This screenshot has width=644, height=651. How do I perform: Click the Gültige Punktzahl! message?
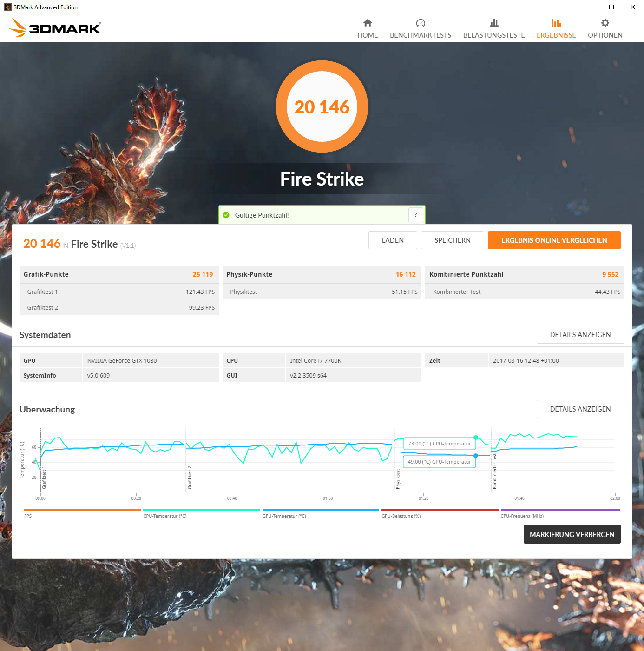point(262,215)
